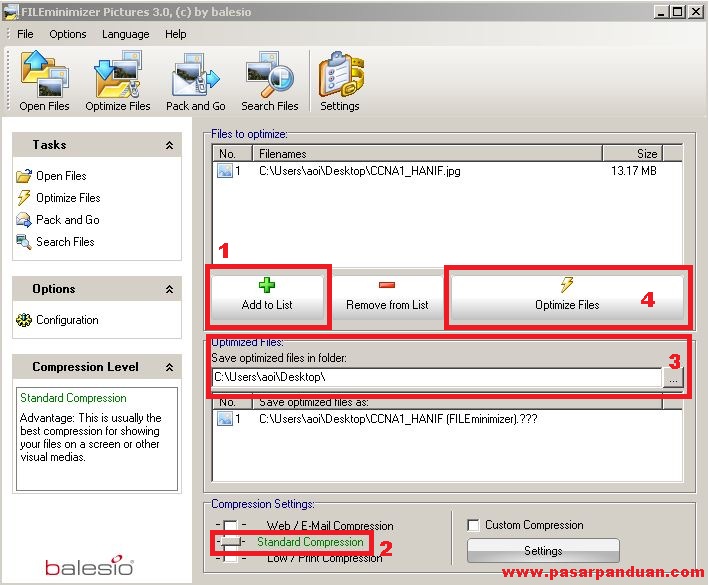This screenshot has height=585, width=709.
Task: Click the save optimized files folder field
Action: [x=437, y=377]
